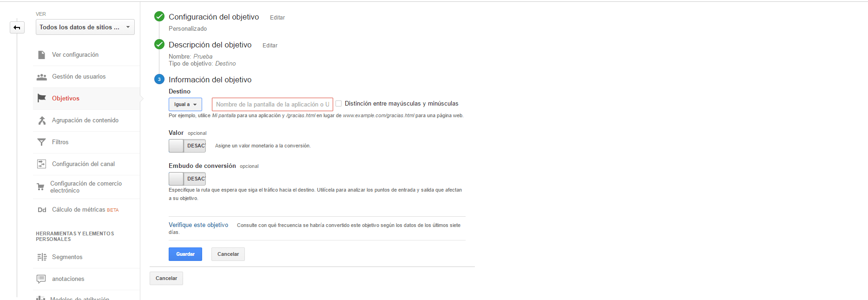The image size is (868, 300).
Task: Click the Ver configuración document icon
Action: 41,55
